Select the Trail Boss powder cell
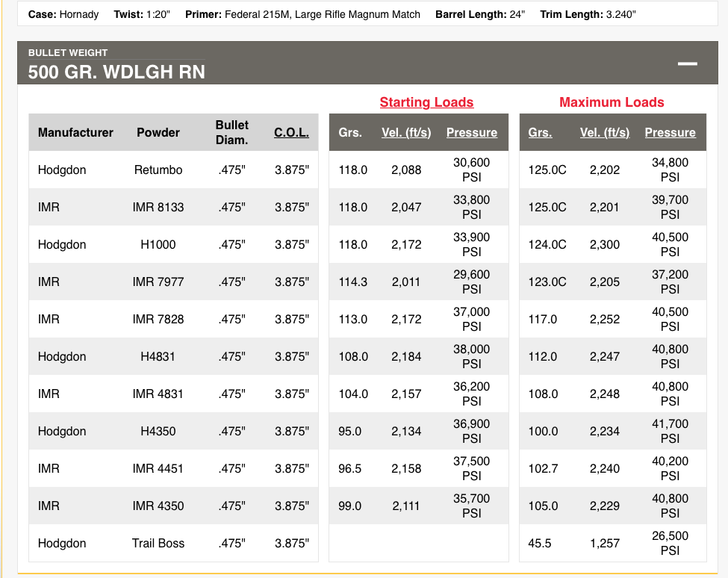This screenshot has width=728, height=578. 158,543
